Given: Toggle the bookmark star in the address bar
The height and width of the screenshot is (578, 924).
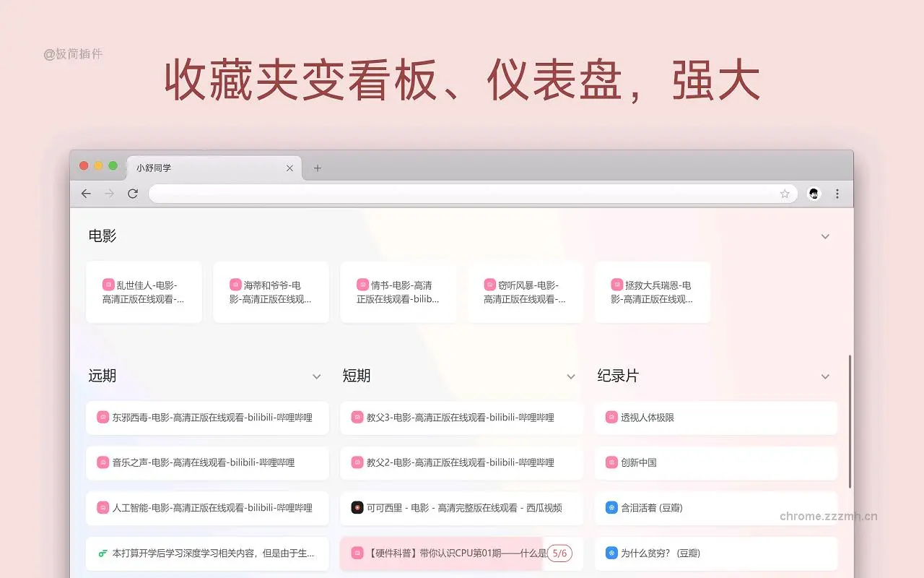Looking at the screenshot, I should [785, 194].
